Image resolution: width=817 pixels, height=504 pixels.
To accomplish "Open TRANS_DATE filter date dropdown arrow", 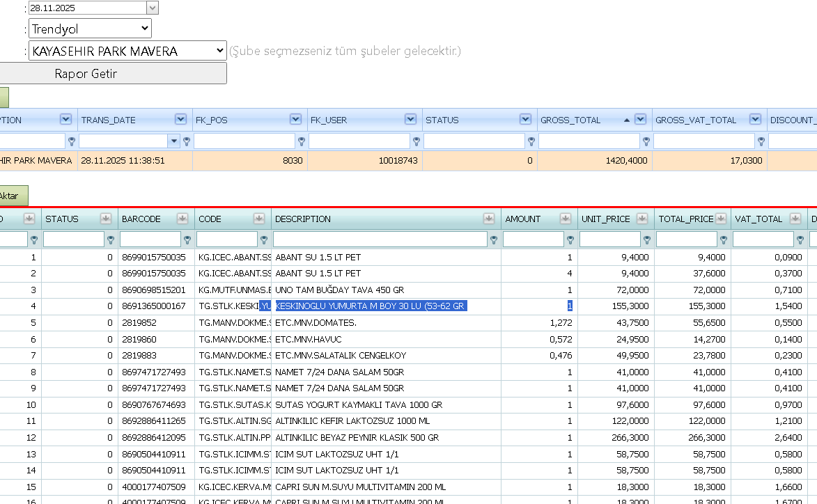I will tap(174, 141).
